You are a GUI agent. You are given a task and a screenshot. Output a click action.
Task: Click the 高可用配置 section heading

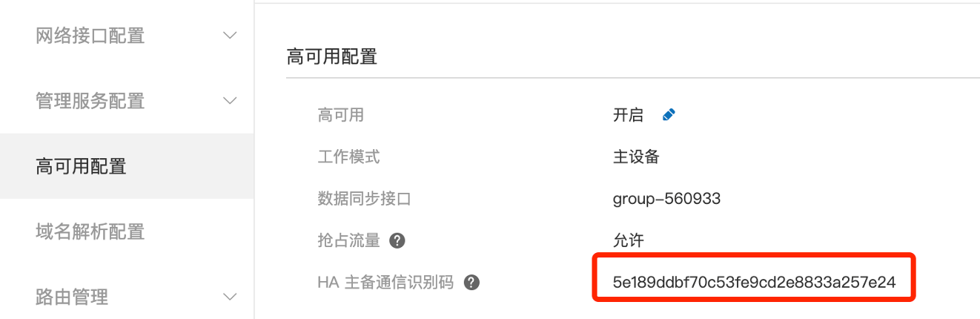pos(331,57)
